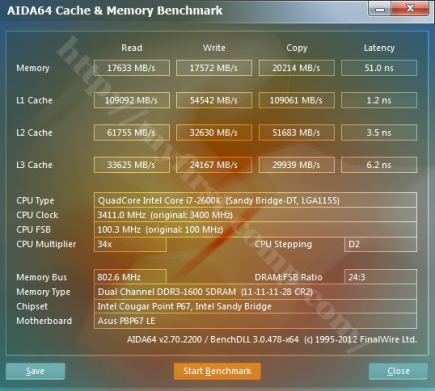Select L1 Cache Latency 1.2 ns
435x391 pixels.
pyautogui.click(x=379, y=100)
